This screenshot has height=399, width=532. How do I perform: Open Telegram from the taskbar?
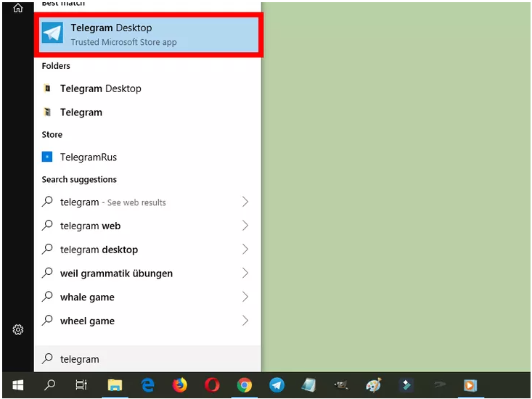coord(277,385)
